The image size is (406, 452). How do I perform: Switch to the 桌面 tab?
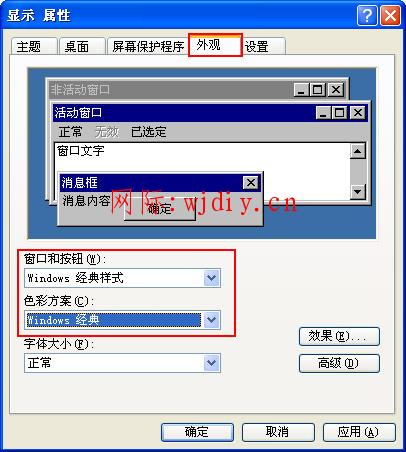tap(82, 46)
